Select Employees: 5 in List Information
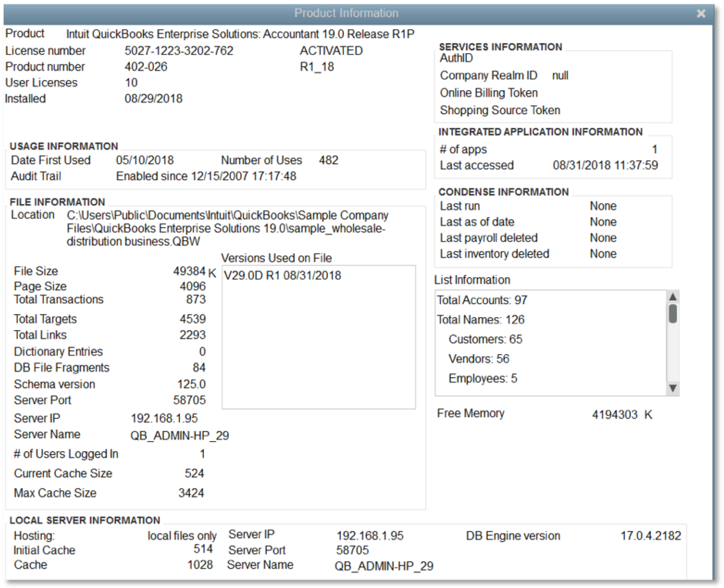The width and height of the screenshot is (724, 588). (483, 379)
